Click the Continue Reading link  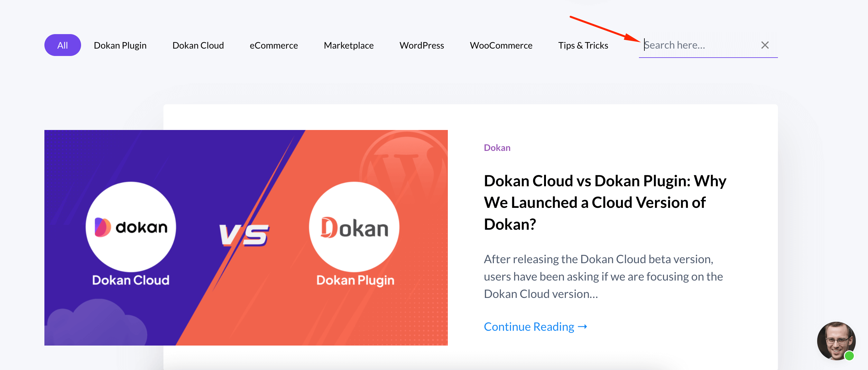click(x=535, y=327)
